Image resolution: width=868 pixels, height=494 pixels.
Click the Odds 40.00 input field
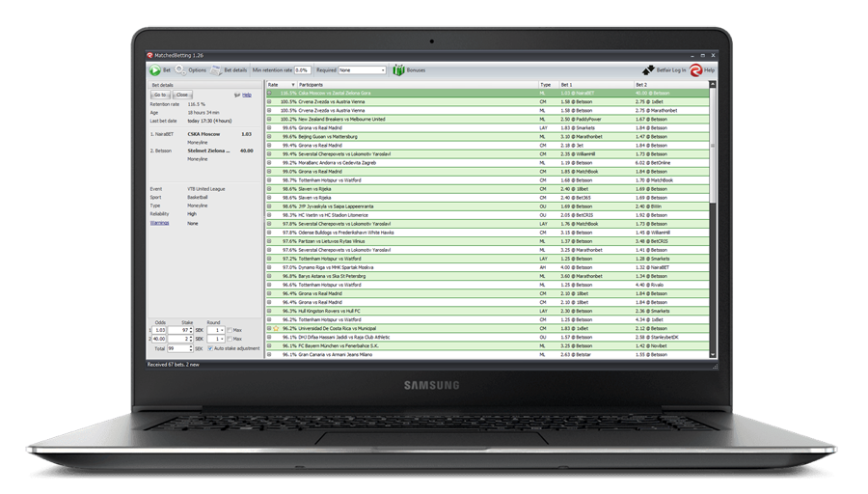point(159,339)
